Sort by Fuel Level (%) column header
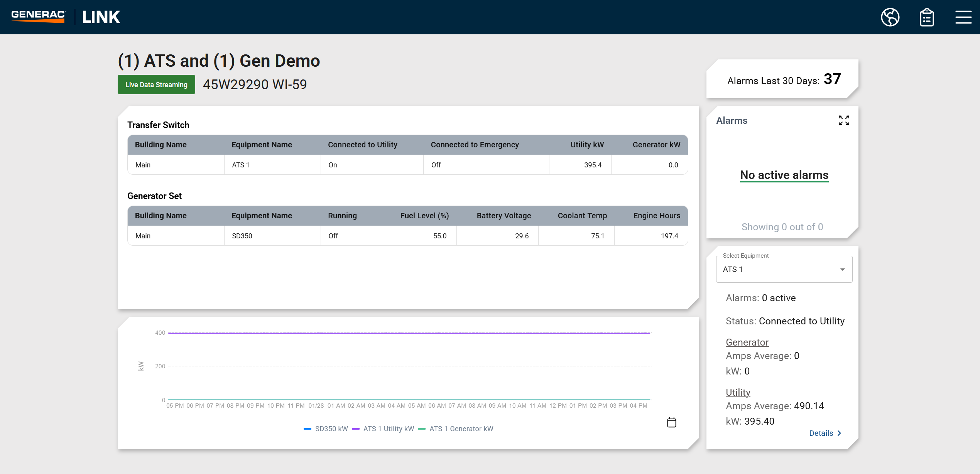Viewport: 980px width, 474px height. point(424,216)
